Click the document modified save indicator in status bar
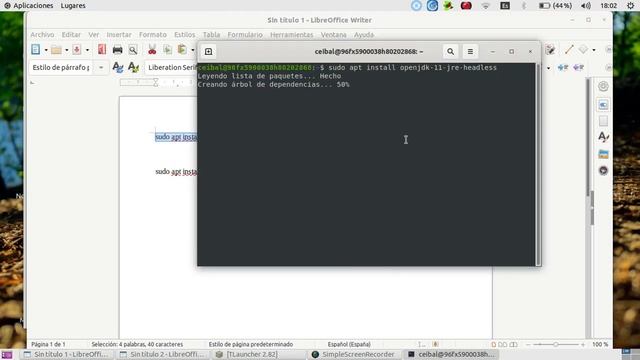 (436, 344)
